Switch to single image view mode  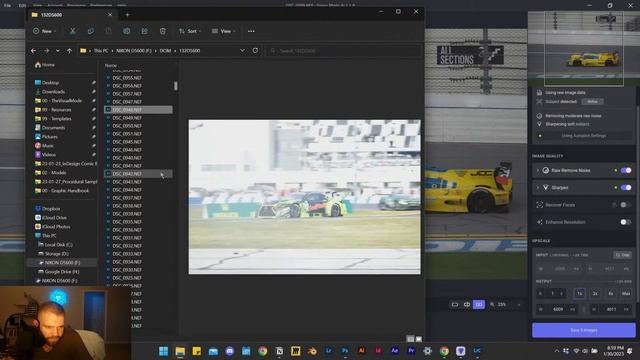(455, 304)
